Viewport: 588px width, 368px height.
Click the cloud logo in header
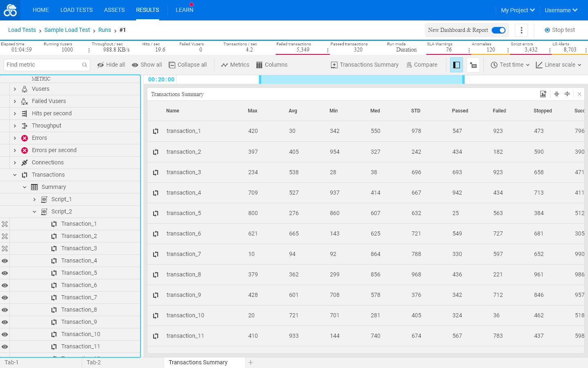click(10, 10)
